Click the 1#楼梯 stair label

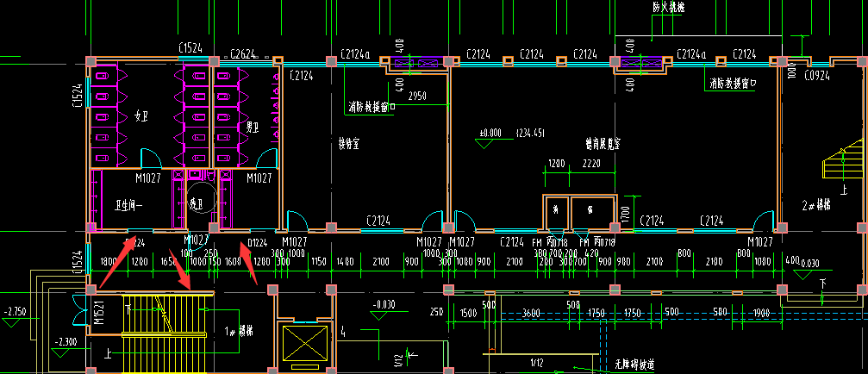(238, 331)
